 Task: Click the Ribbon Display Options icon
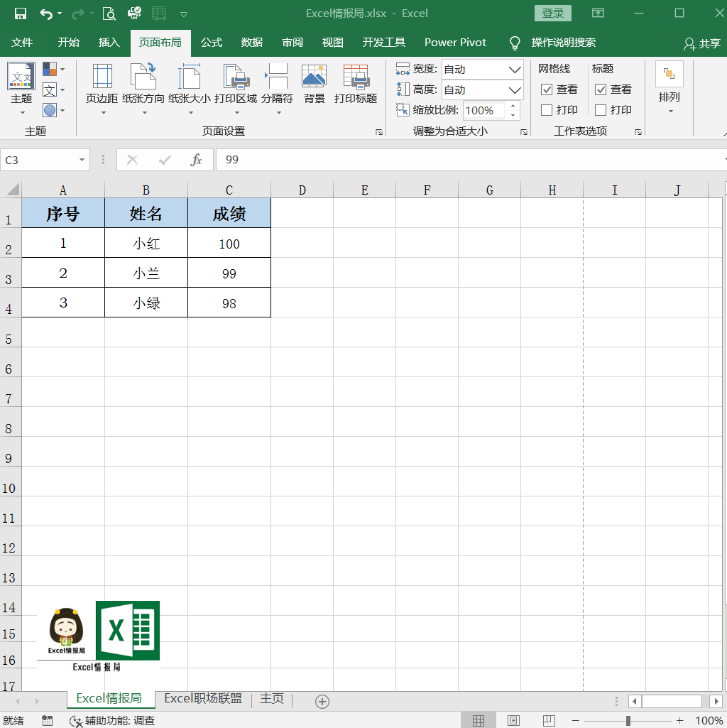coord(598,13)
